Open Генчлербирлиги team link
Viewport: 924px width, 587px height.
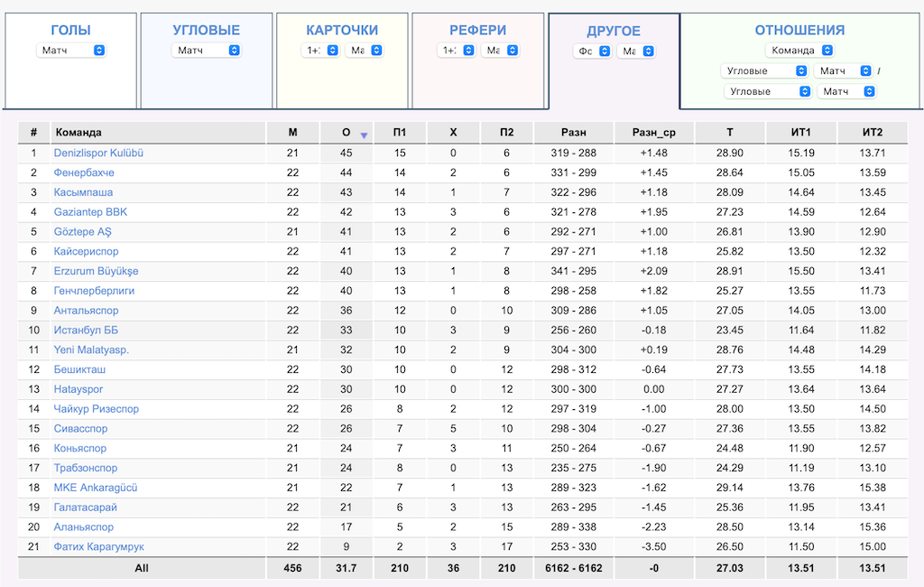click(94, 290)
